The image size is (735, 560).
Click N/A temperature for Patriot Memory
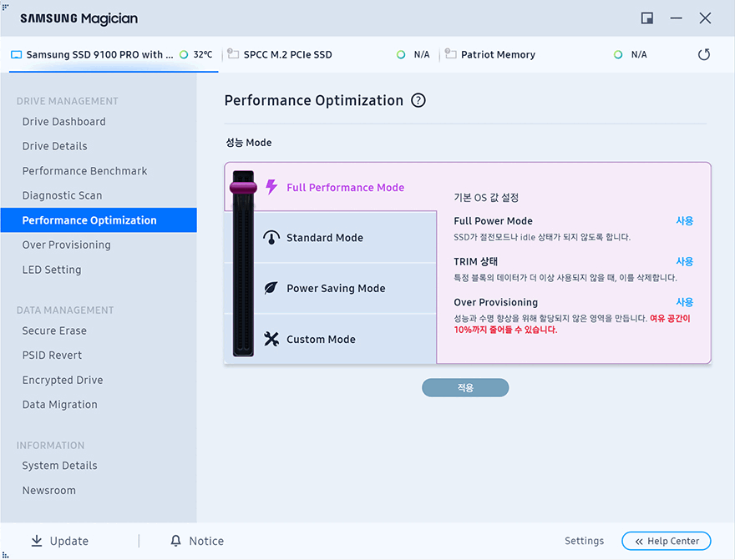639,55
